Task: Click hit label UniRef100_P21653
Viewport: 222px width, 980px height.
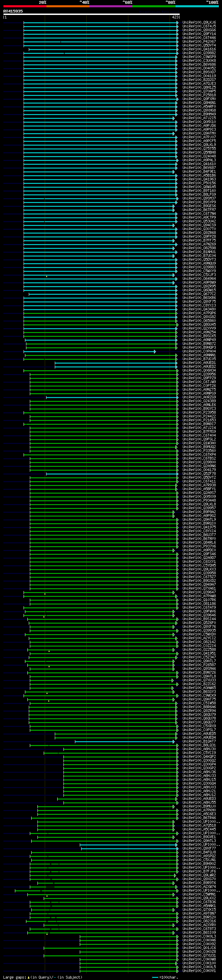Action: (x=199, y=420)
